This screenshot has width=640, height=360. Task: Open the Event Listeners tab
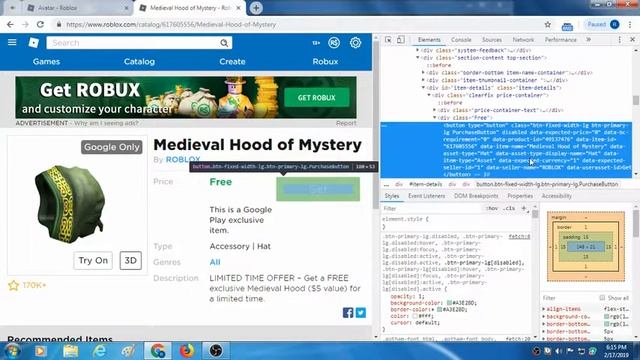427,196
